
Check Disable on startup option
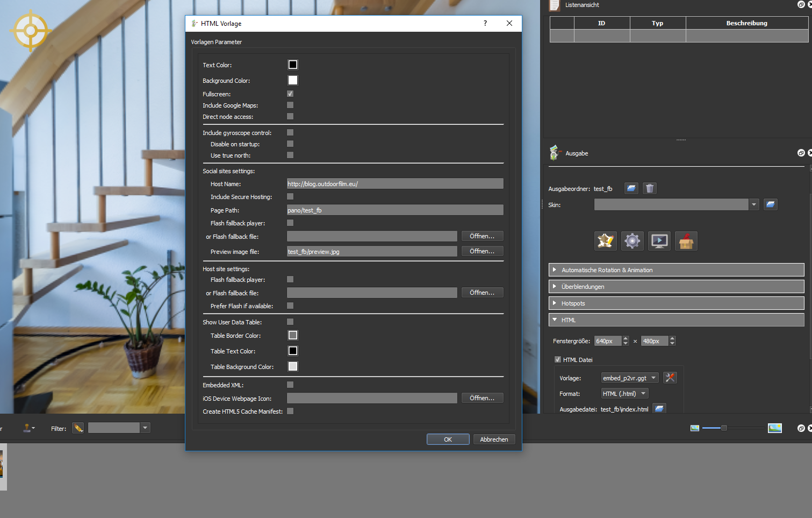click(290, 144)
